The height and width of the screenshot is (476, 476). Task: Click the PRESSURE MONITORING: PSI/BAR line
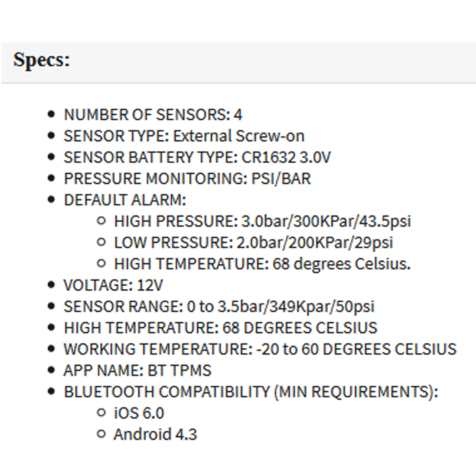click(187, 179)
